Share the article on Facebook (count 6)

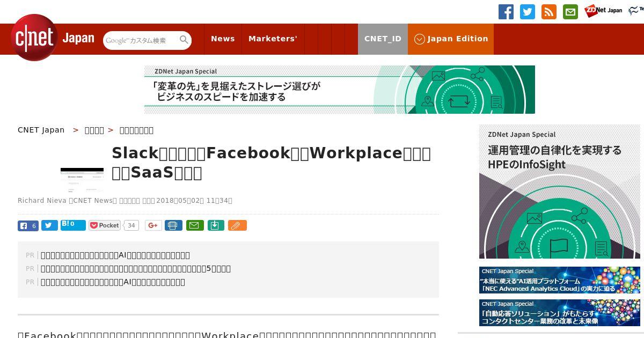point(28,226)
